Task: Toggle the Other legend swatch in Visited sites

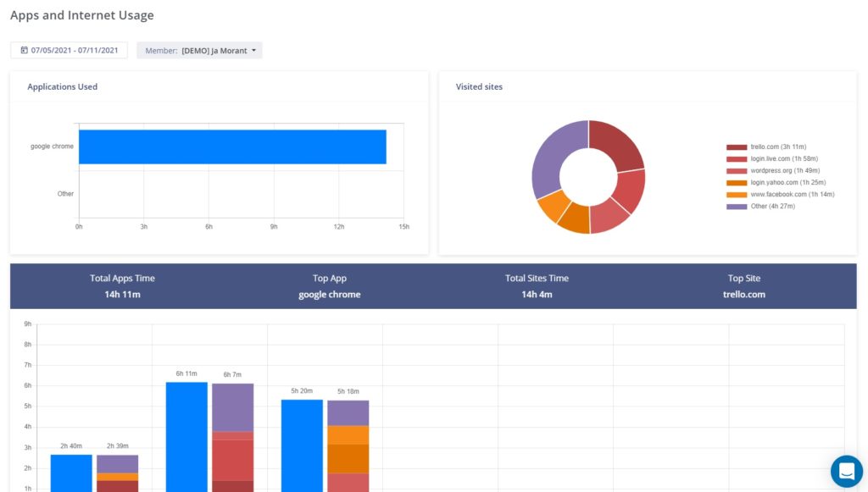Action: pos(737,207)
